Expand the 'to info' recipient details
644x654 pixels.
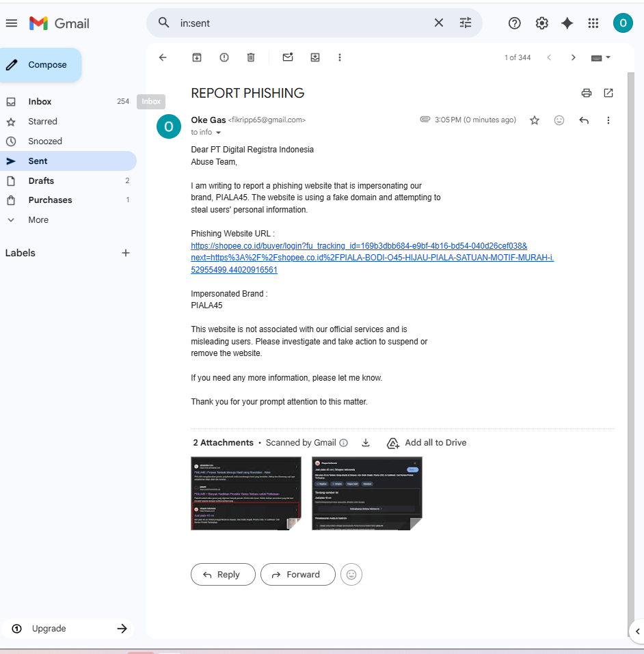218,133
